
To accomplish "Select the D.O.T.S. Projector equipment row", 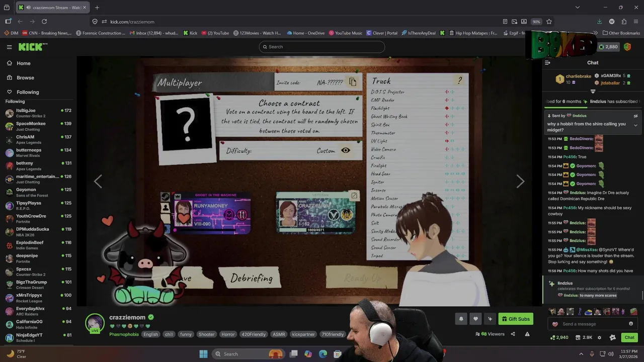I will 418,92.
